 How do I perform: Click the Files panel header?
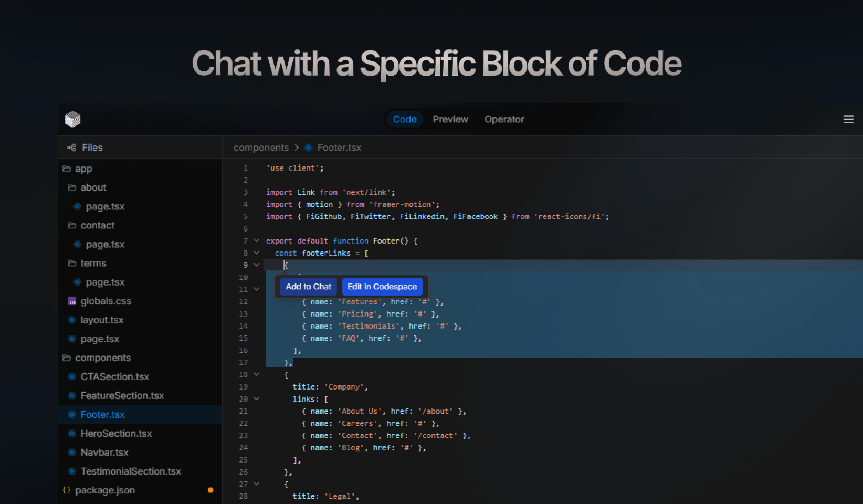click(x=140, y=148)
